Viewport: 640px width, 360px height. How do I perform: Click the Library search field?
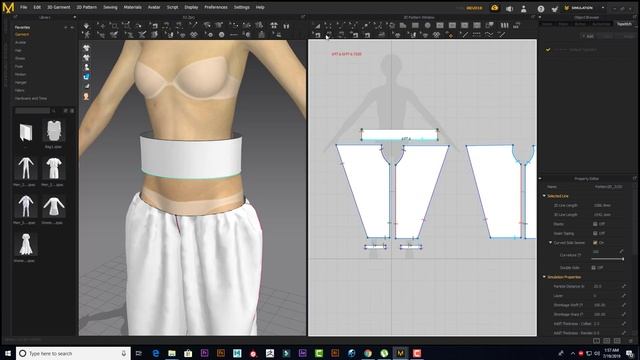click(x=33, y=111)
